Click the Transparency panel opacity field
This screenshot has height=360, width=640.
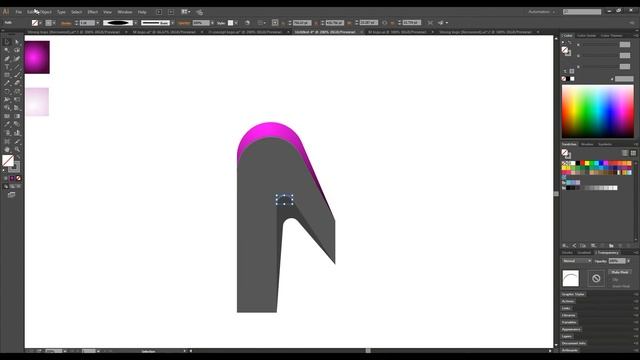[x=616, y=261]
